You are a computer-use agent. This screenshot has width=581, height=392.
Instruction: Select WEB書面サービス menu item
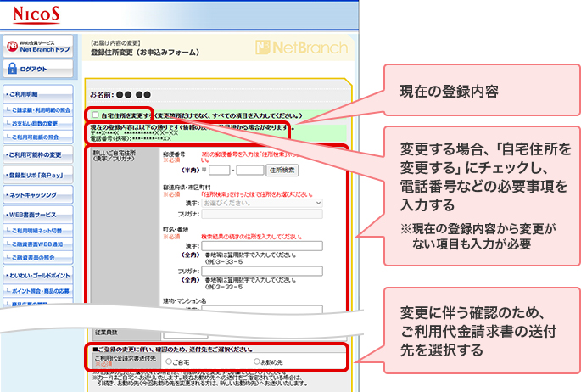click(x=38, y=215)
